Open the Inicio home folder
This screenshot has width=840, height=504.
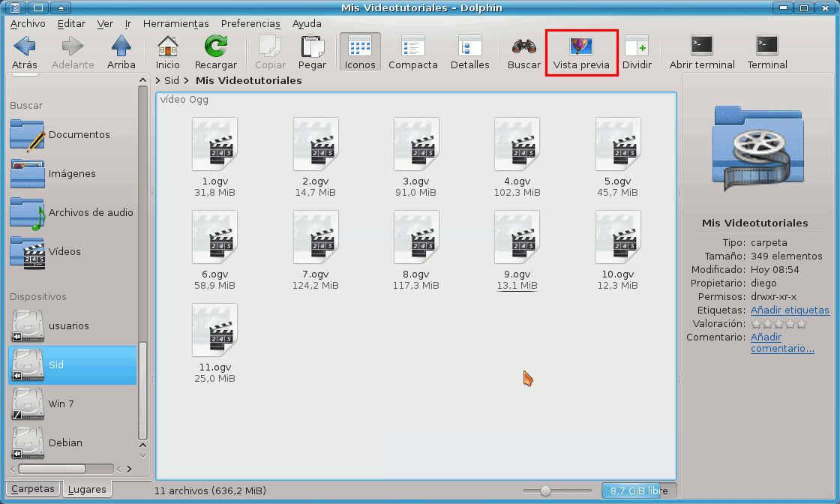[168, 52]
